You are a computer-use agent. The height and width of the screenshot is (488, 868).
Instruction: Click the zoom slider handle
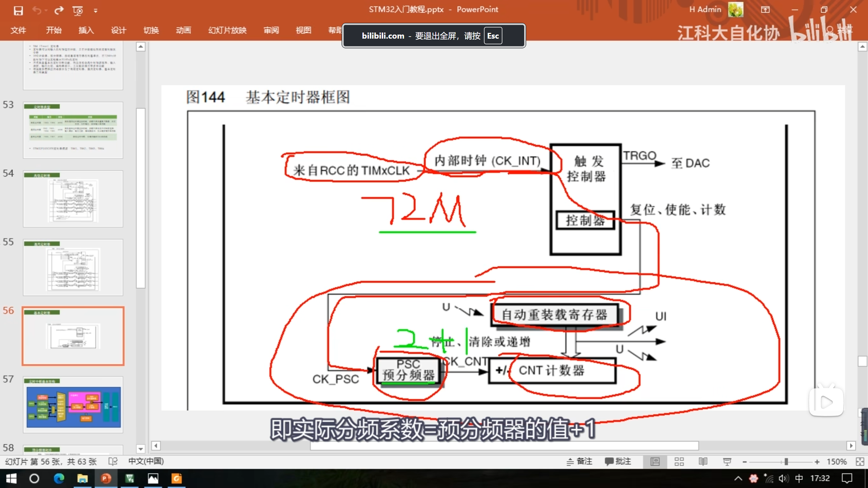[x=786, y=461]
